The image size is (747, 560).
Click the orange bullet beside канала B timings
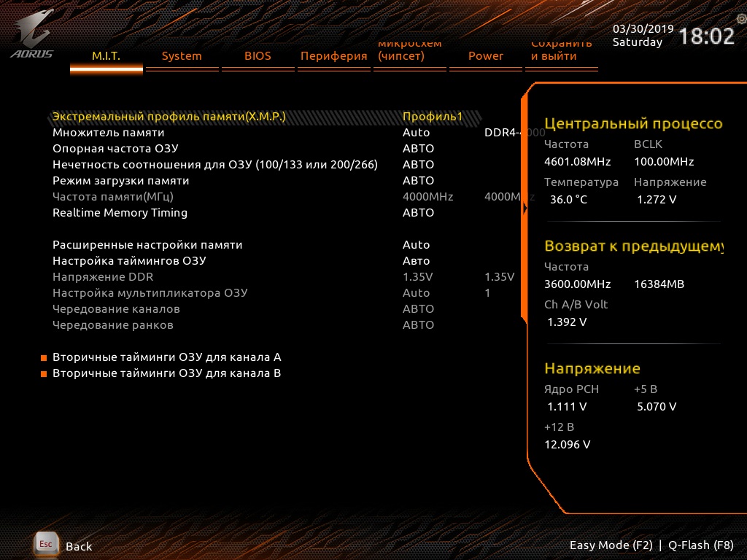pos(44,374)
